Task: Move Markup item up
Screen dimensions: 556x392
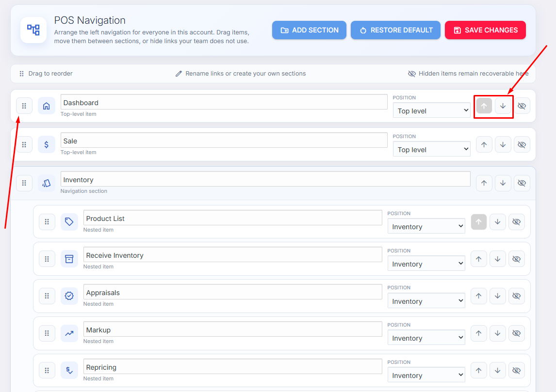Action: [479, 333]
